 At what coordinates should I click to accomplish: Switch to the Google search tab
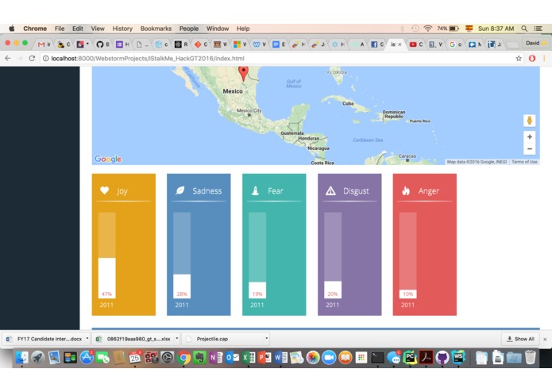point(455,44)
